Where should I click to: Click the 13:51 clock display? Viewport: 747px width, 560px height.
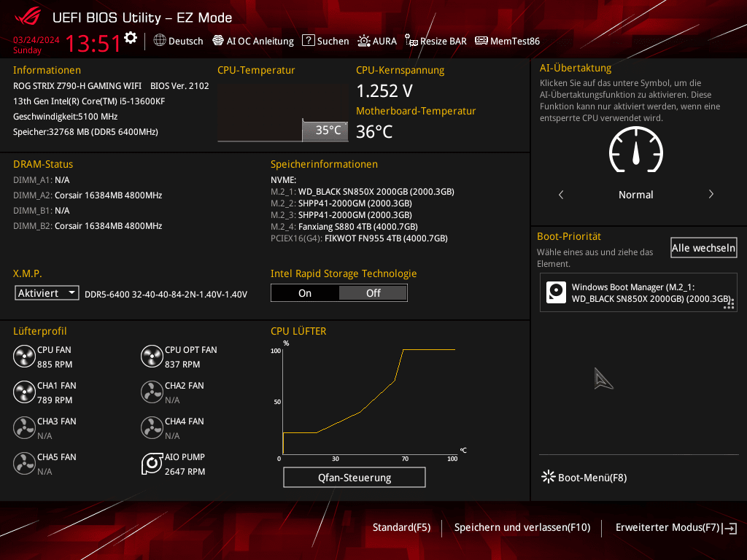coord(93,43)
